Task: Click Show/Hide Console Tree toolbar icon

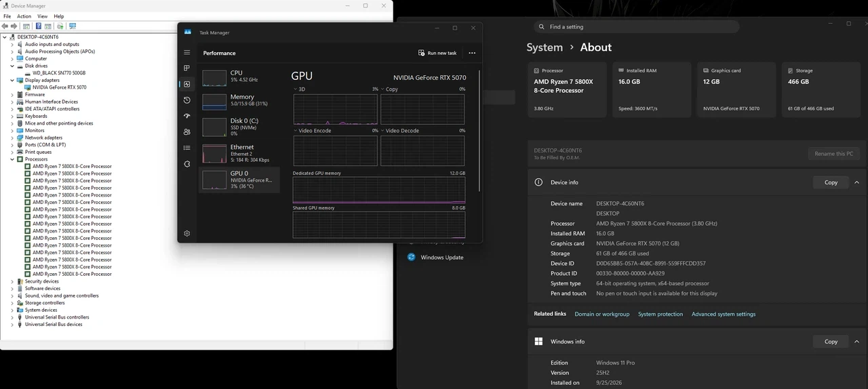Action: (26, 26)
